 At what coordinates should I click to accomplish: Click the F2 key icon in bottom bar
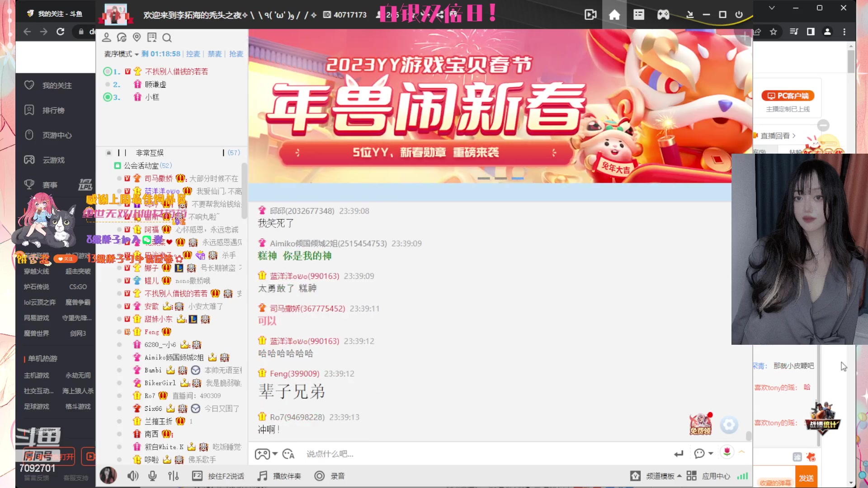197,476
